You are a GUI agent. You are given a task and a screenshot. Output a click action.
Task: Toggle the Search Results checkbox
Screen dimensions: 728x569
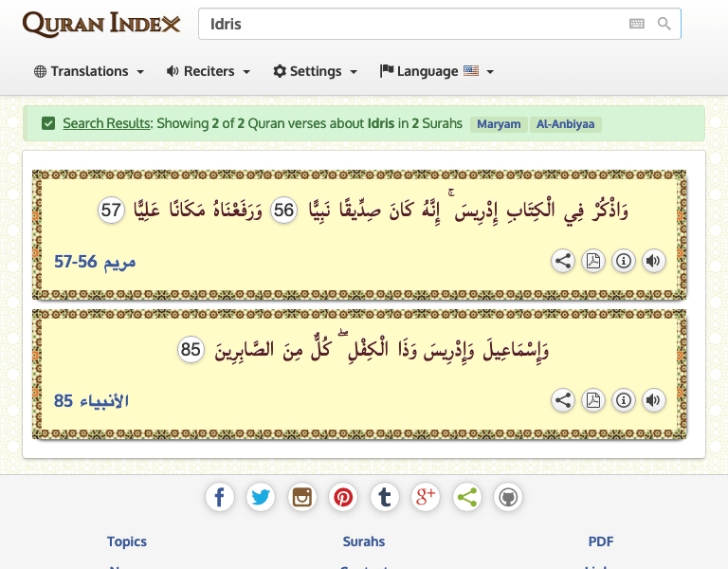[x=48, y=123]
